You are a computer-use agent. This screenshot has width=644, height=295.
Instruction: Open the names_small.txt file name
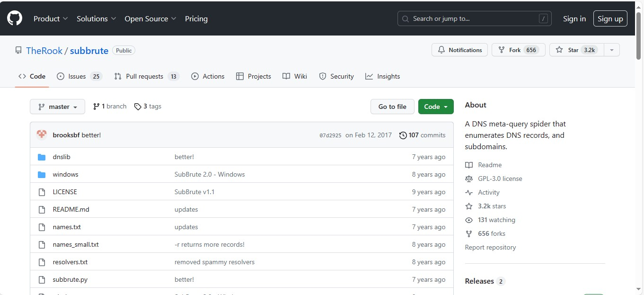(76, 244)
